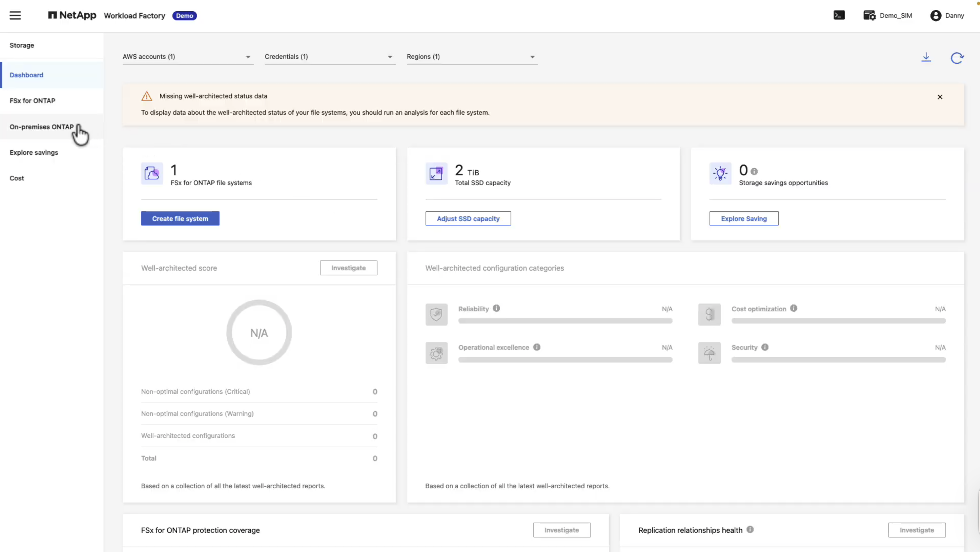Click the Adjust SSD capacity button
The width and height of the screenshot is (980, 552).
[468, 219]
